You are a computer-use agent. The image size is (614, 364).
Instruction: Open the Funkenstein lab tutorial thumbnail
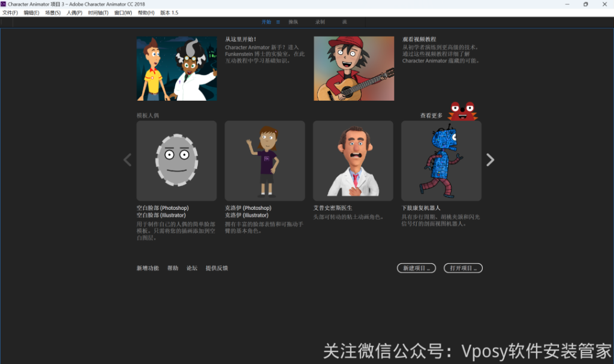[x=177, y=68]
